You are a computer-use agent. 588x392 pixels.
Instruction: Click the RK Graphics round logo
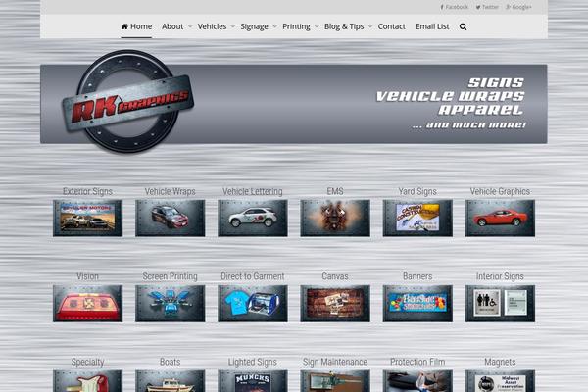click(x=127, y=101)
